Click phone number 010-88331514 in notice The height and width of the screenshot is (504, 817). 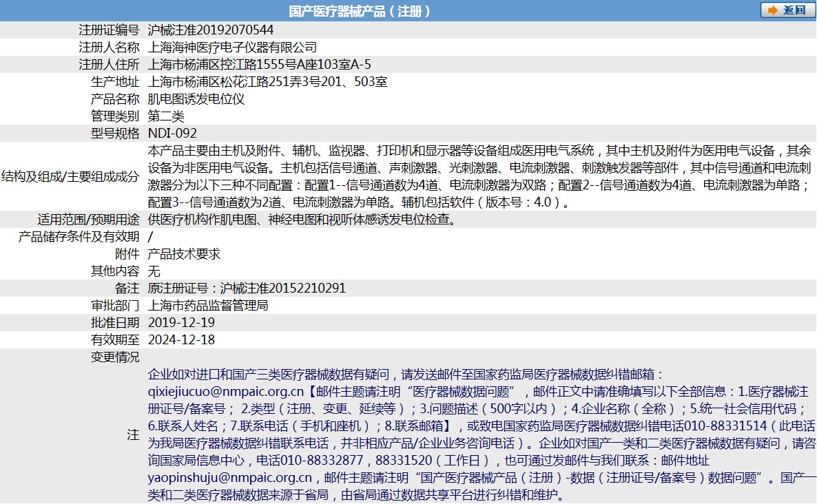pos(725,426)
